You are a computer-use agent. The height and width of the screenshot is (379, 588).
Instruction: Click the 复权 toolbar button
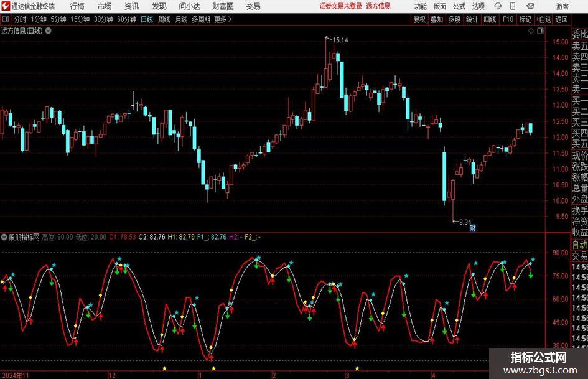tap(419, 19)
